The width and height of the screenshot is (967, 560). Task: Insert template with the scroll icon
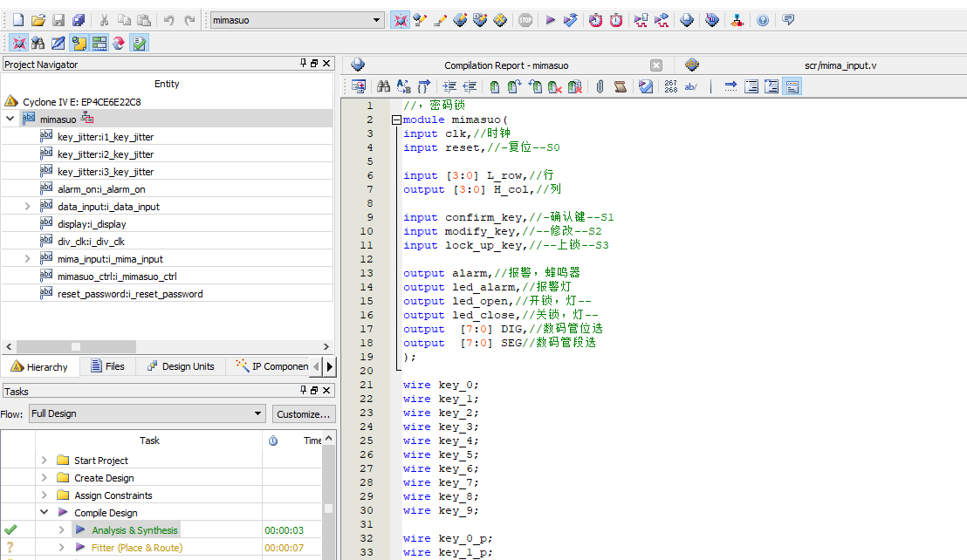tap(621, 87)
